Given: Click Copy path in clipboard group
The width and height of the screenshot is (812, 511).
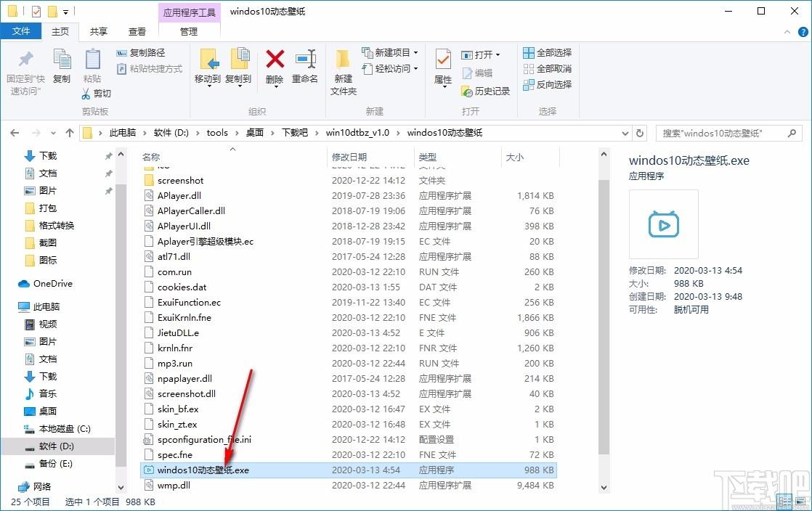Looking at the screenshot, I should pyautogui.click(x=141, y=53).
